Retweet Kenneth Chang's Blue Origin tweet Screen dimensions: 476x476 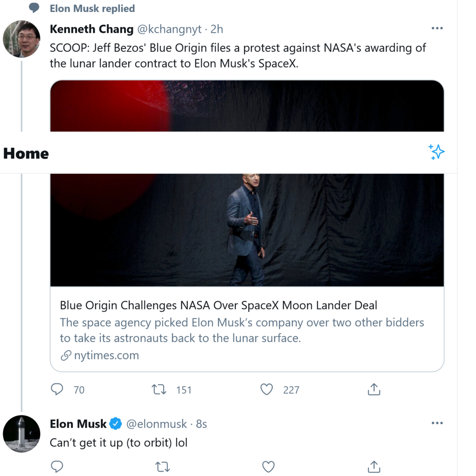(159, 389)
